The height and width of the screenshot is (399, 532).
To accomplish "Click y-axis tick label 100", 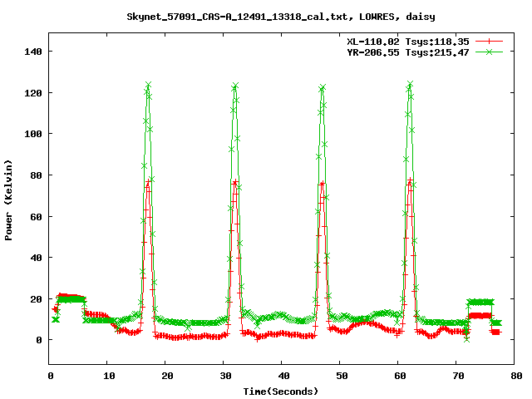I will click(33, 134).
